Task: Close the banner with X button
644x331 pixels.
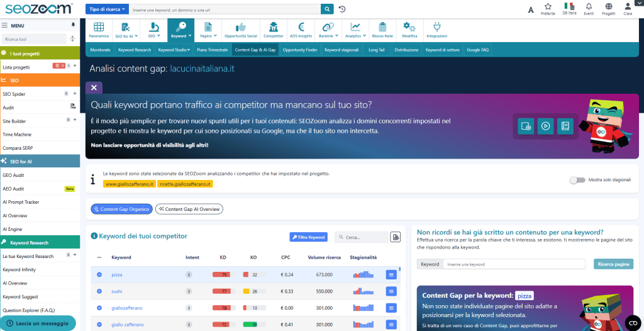Action: (x=94, y=87)
